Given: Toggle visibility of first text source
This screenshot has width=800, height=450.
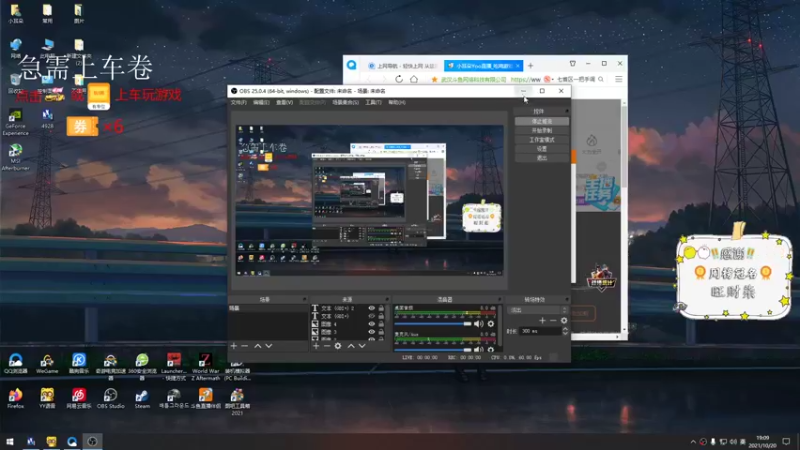Looking at the screenshot, I should click(x=371, y=308).
